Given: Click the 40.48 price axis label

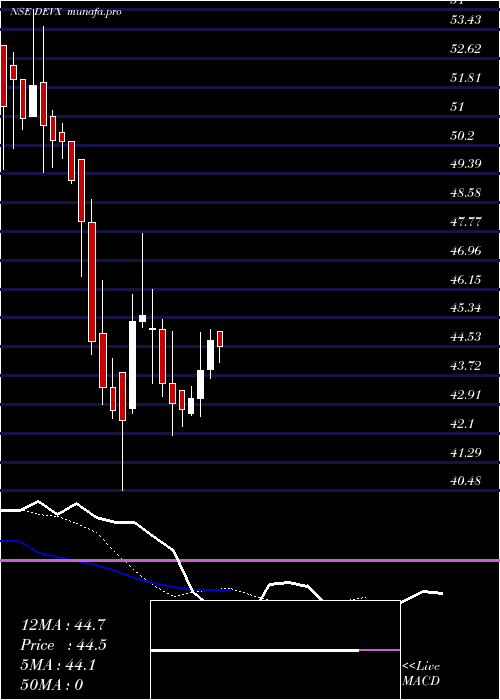Looking at the screenshot, I should (466, 481).
